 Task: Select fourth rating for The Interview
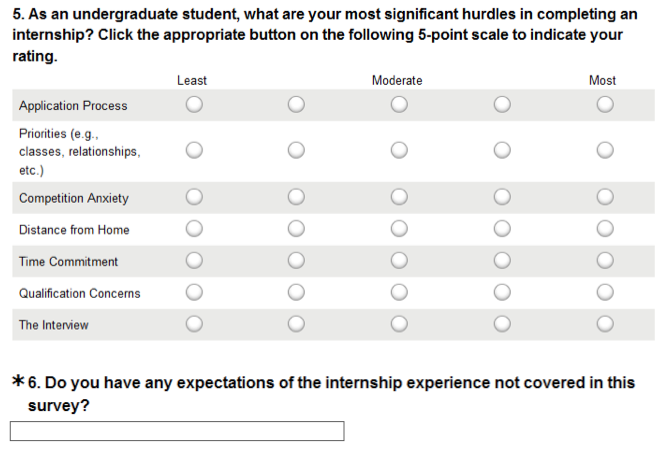[502, 325]
